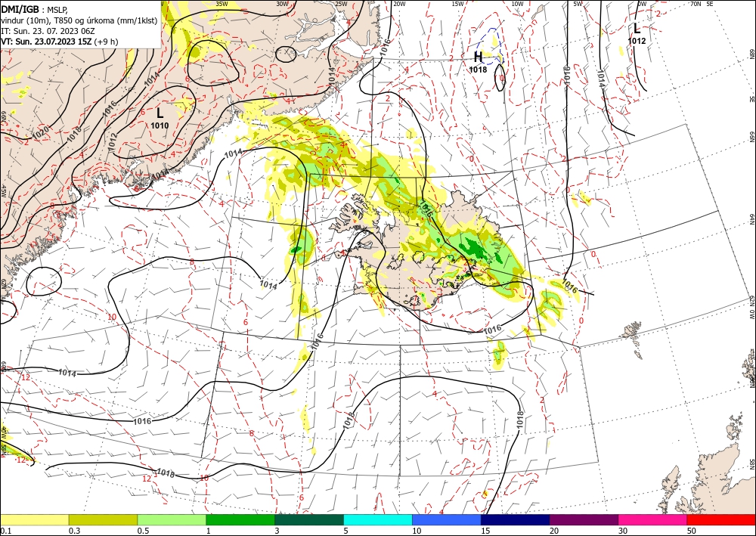This screenshot has width=756, height=536.
Task: Click the '50' legend scale value
Action: [x=692, y=531]
